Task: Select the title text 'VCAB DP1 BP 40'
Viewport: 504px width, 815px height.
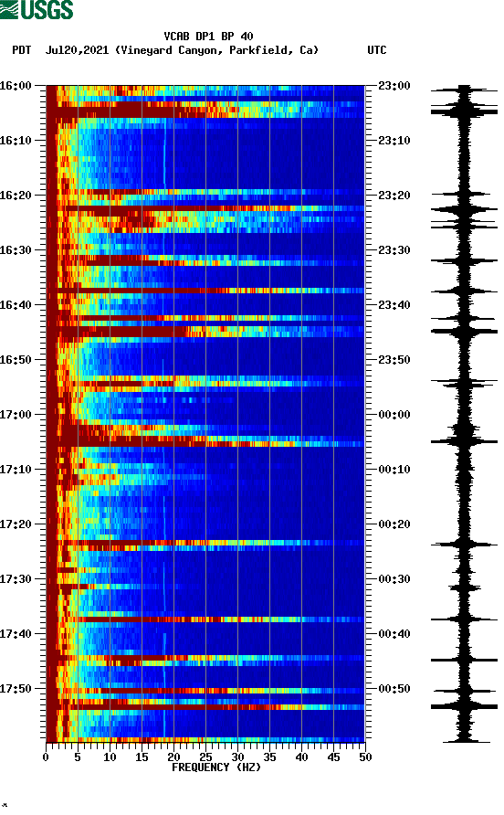Action: (x=208, y=37)
